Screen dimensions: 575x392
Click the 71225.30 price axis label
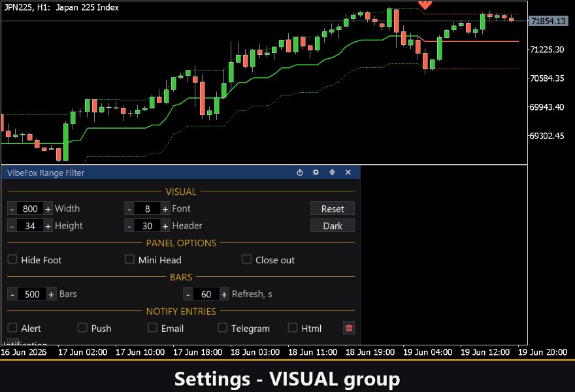coord(547,50)
